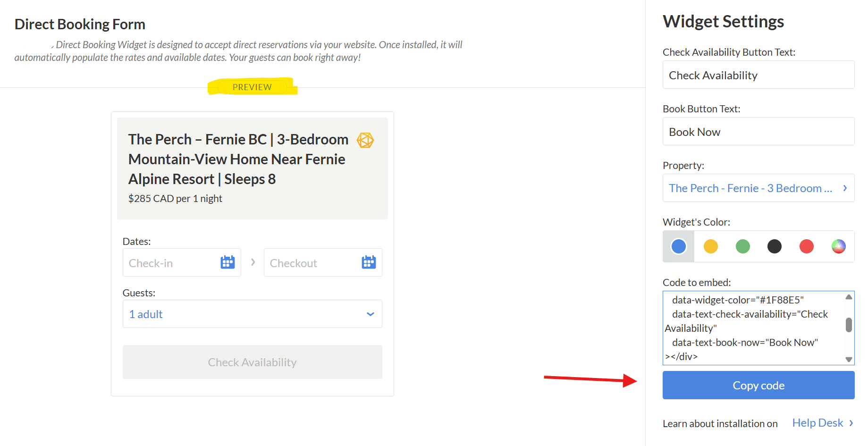Click the Copy code button
The width and height of the screenshot is (868, 446).
click(x=758, y=385)
